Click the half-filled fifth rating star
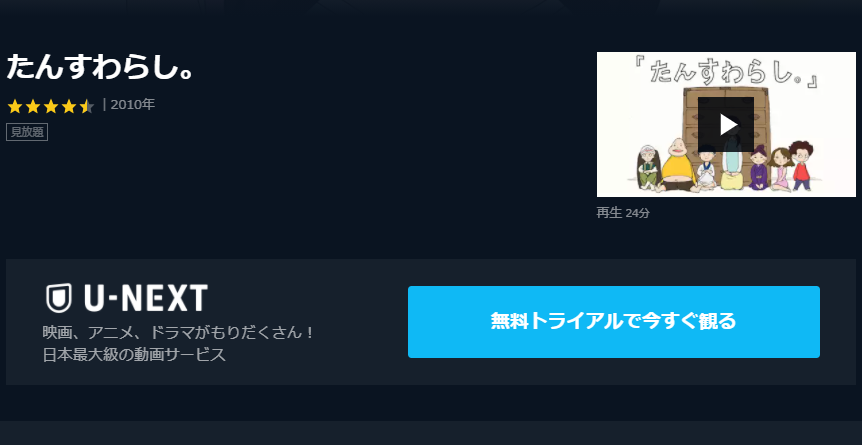Image resolution: width=862 pixels, height=445 pixels. [x=87, y=106]
